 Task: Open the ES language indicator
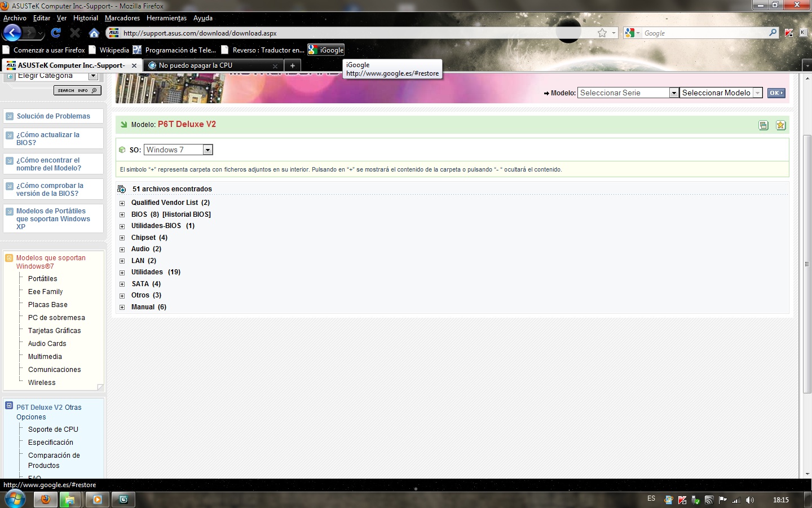(x=651, y=499)
